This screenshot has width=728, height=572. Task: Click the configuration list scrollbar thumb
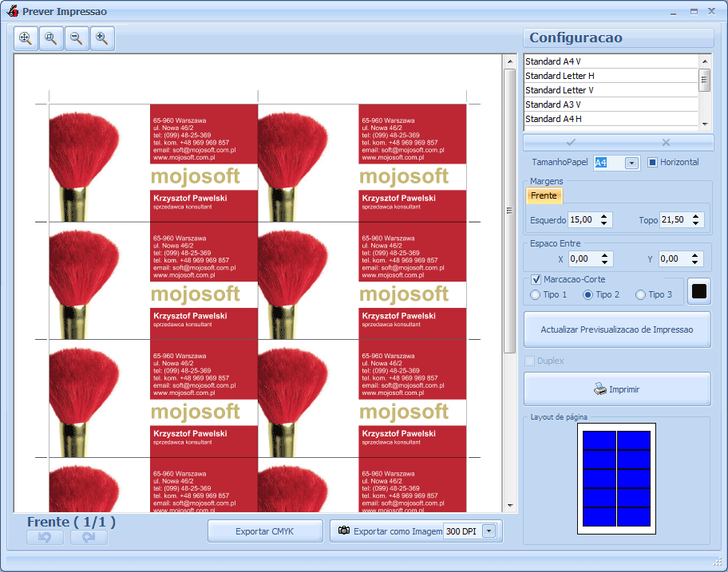[x=705, y=81]
